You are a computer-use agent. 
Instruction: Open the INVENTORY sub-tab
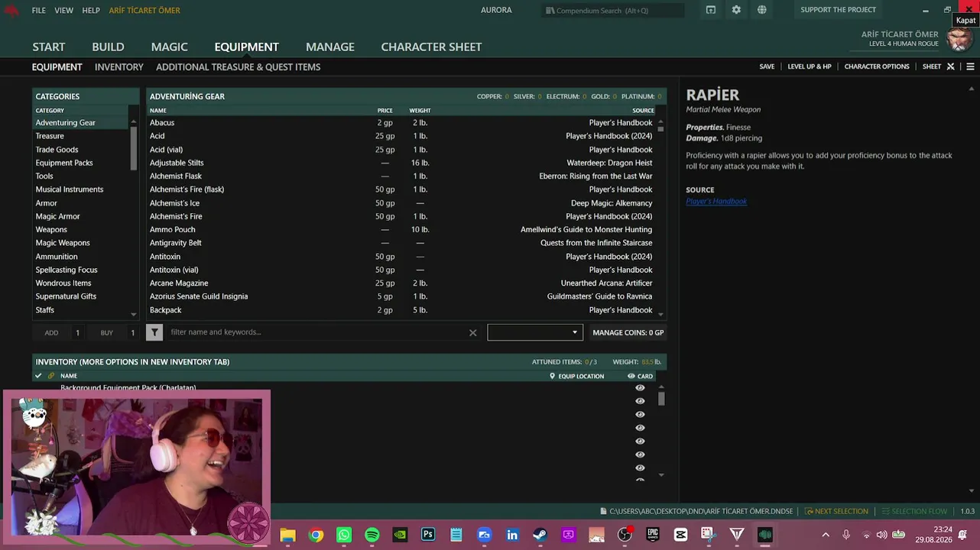pos(119,67)
